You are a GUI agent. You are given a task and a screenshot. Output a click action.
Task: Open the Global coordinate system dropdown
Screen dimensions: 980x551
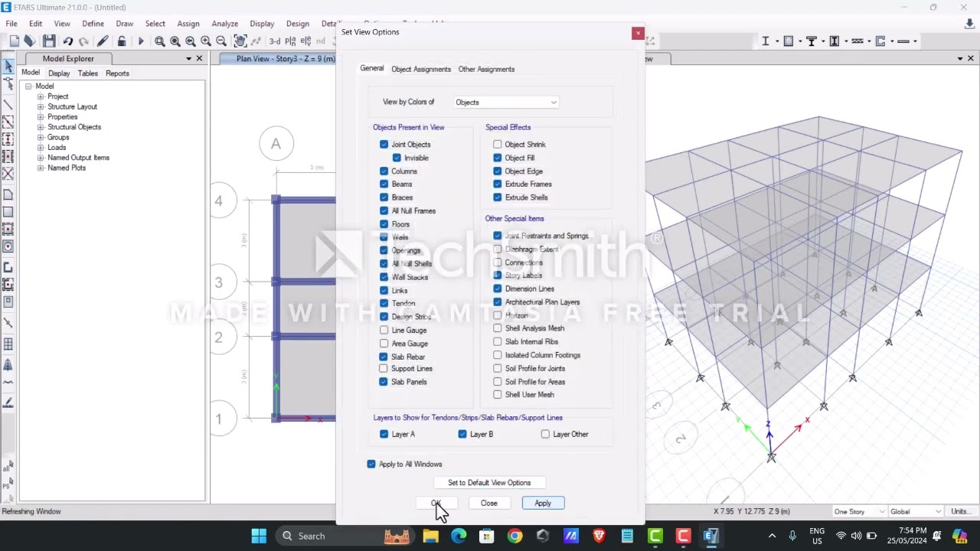click(916, 511)
